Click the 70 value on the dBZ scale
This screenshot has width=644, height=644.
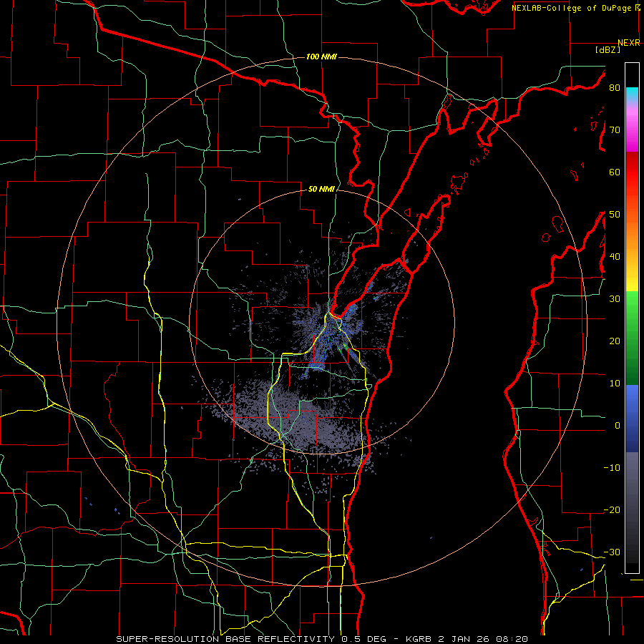tap(615, 130)
